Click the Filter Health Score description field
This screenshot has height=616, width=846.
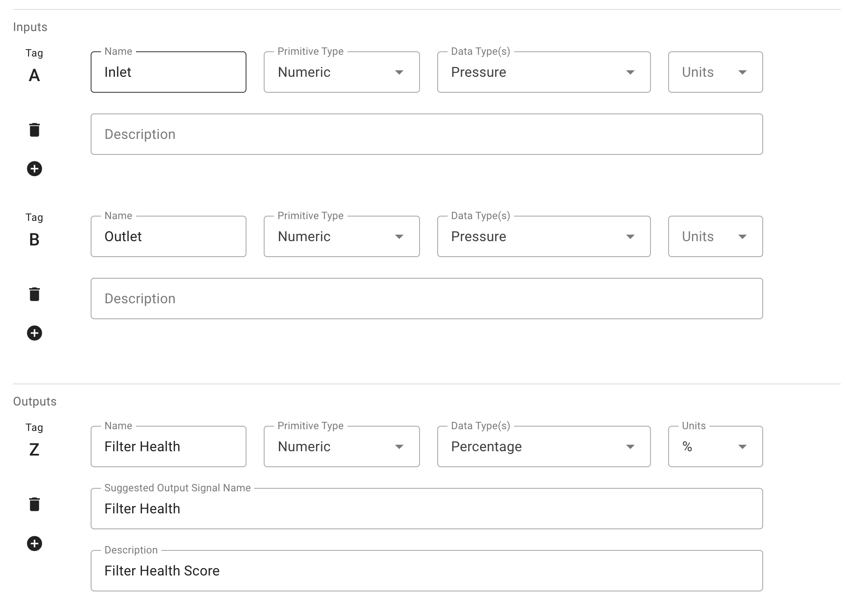[x=426, y=571]
